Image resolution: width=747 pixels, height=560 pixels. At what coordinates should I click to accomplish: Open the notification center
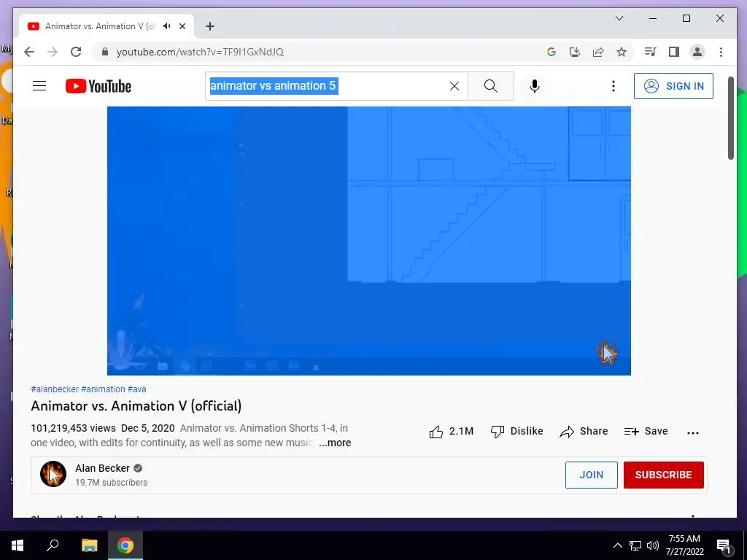724,545
